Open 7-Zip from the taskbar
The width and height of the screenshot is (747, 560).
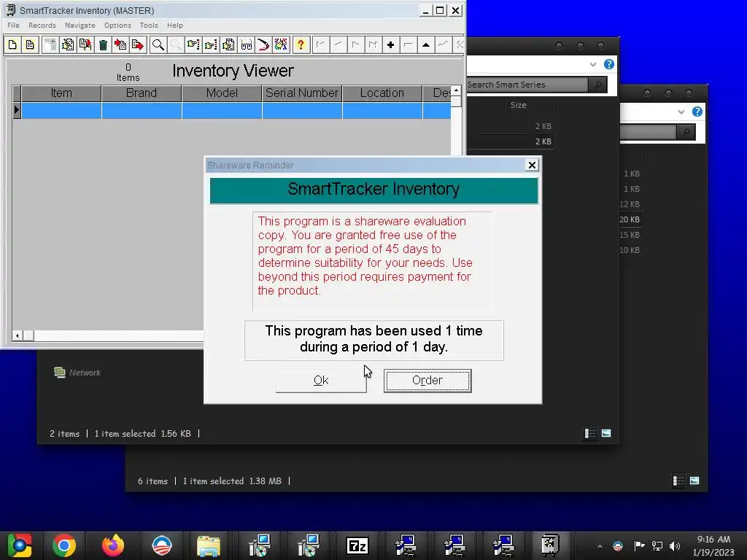point(357,545)
